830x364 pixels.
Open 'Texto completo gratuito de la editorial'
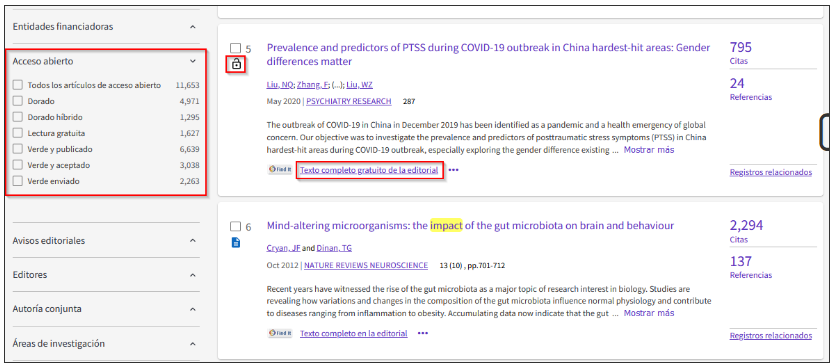tap(369, 170)
